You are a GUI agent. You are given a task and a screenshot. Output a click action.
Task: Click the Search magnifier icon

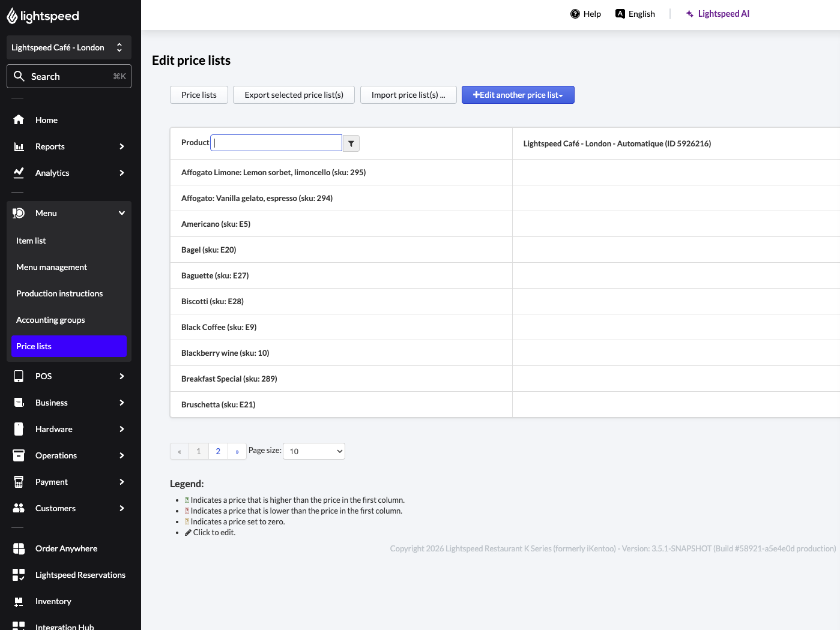pyautogui.click(x=19, y=76)
